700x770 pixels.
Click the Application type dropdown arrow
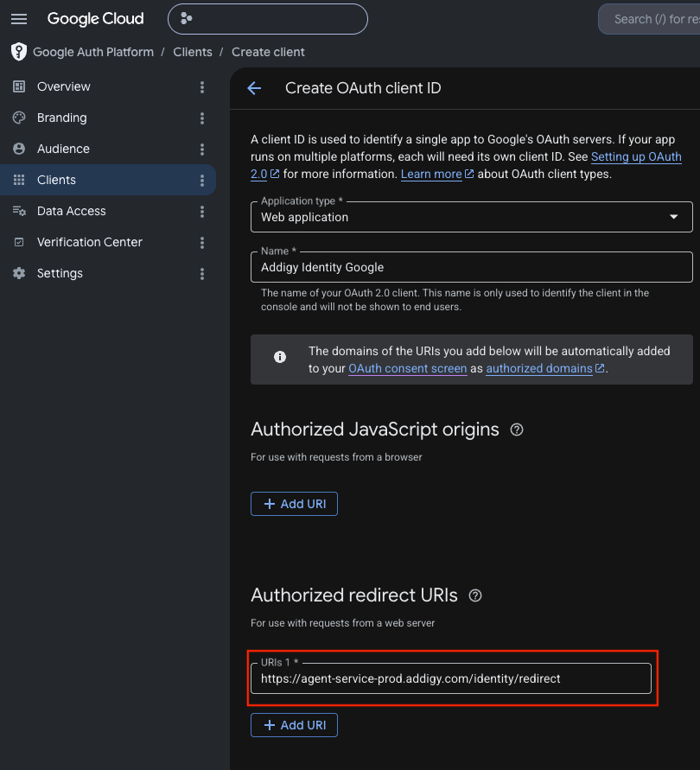tap(674, 217)
